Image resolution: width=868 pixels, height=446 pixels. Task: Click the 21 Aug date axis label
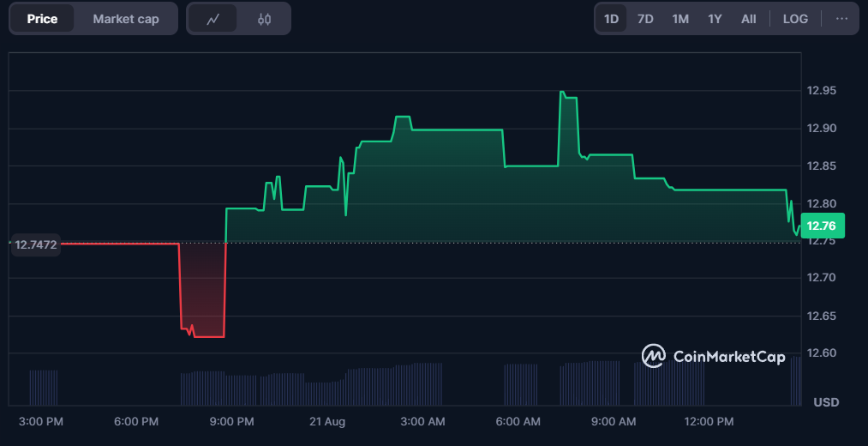coord(326,422)
